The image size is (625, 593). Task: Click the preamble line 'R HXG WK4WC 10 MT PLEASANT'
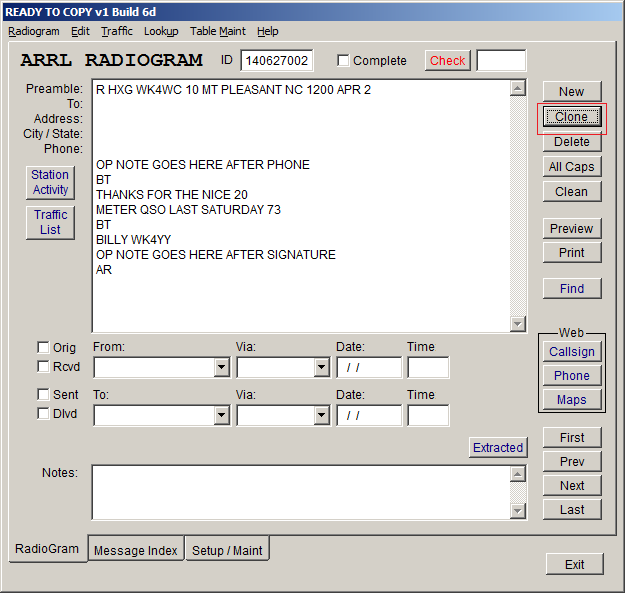coord(233,90)
